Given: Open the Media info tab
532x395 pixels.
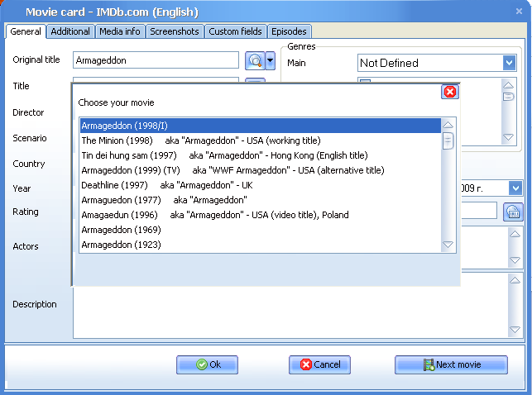Looking at the screenshot, I should click(x=120, y=31).
